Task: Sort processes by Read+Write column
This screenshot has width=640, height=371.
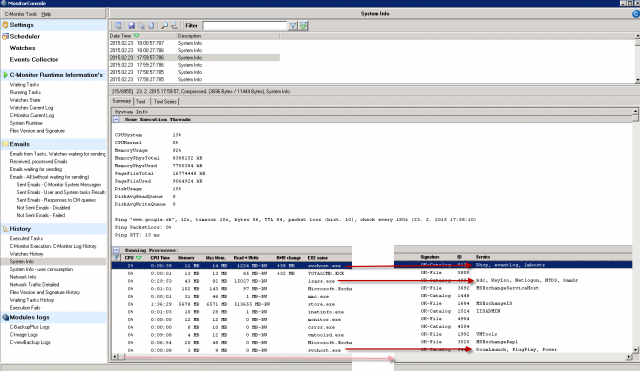Action: coord(245,258)
